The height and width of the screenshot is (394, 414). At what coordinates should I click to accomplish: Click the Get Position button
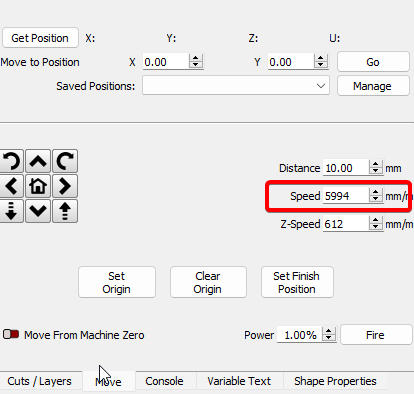coord(40,38)
